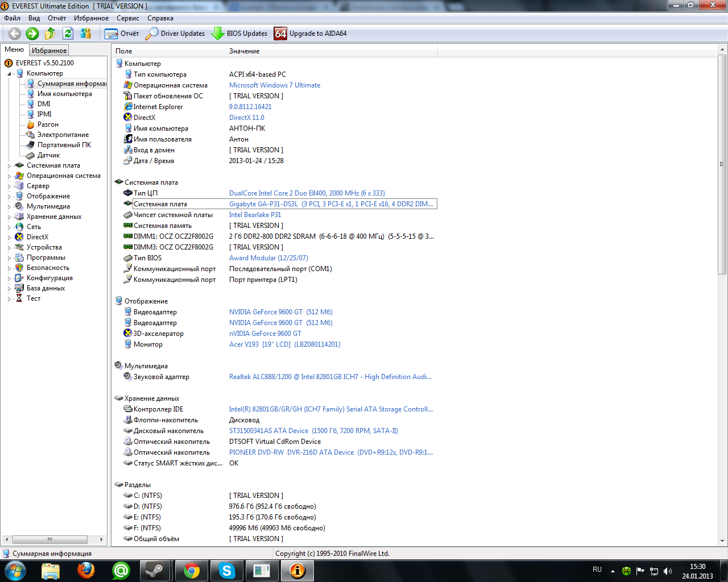Screen dimensions: 728x582
Task: Click the Back arrow toolbar icon
Action: coord(15,34)
